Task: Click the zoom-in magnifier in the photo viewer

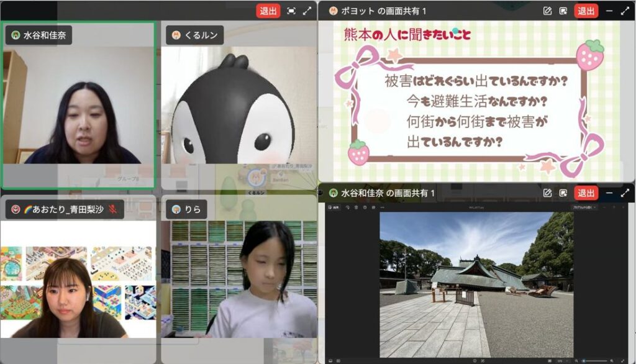Action: click(x=612, y=360)
